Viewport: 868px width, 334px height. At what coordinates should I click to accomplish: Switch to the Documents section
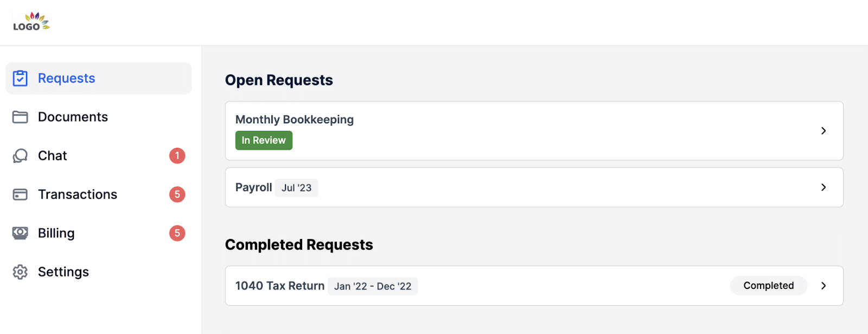click(72, 117)
